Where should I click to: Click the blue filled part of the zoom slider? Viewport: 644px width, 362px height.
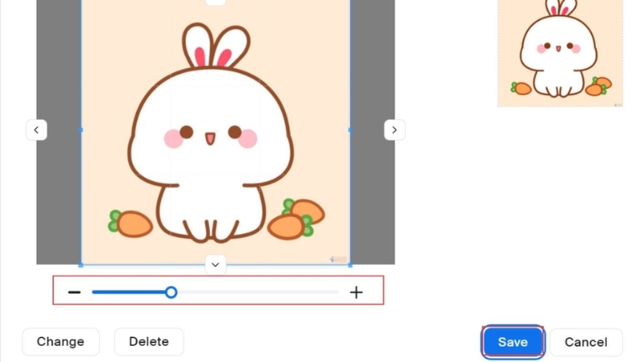coord(129,292)
